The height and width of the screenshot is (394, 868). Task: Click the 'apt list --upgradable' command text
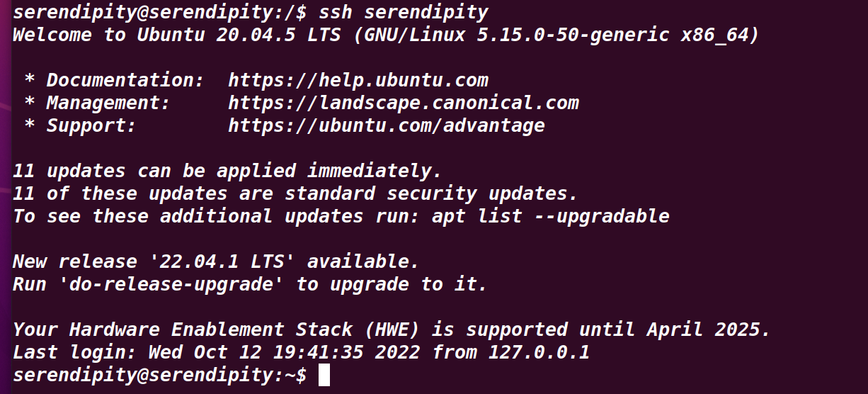[551, 216]
